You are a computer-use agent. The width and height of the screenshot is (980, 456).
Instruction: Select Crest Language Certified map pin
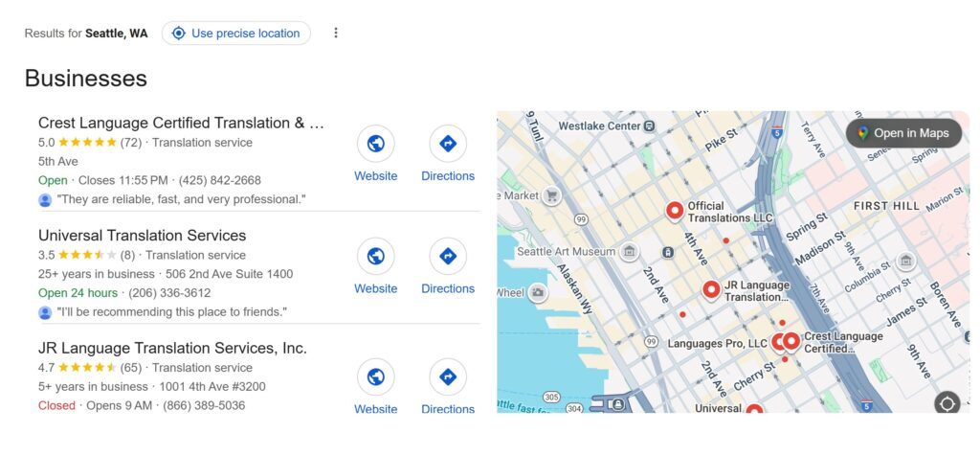[791, 340]
